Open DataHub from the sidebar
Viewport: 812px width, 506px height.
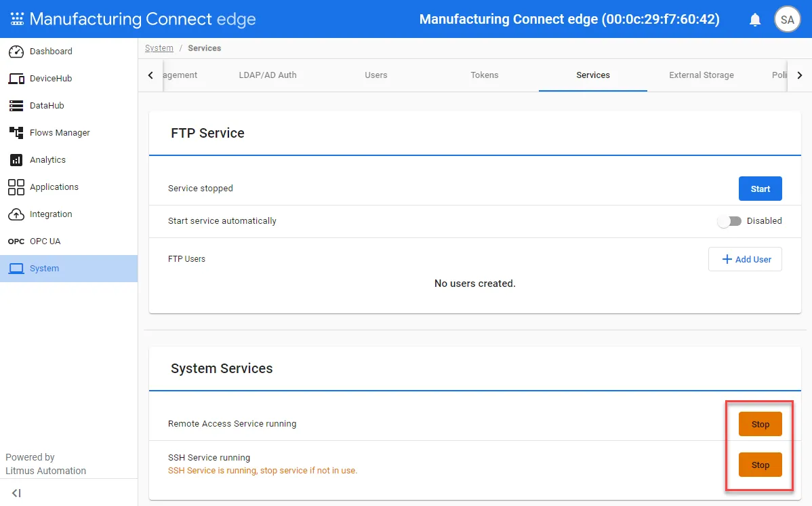[69, 106]
